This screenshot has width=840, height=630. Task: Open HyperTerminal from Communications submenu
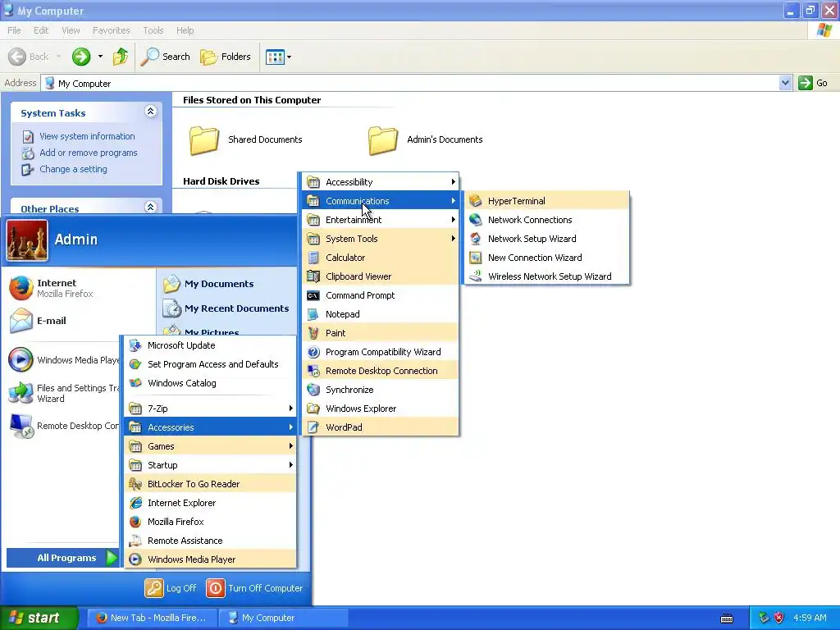pyautogui.click(x=546, y=201)
